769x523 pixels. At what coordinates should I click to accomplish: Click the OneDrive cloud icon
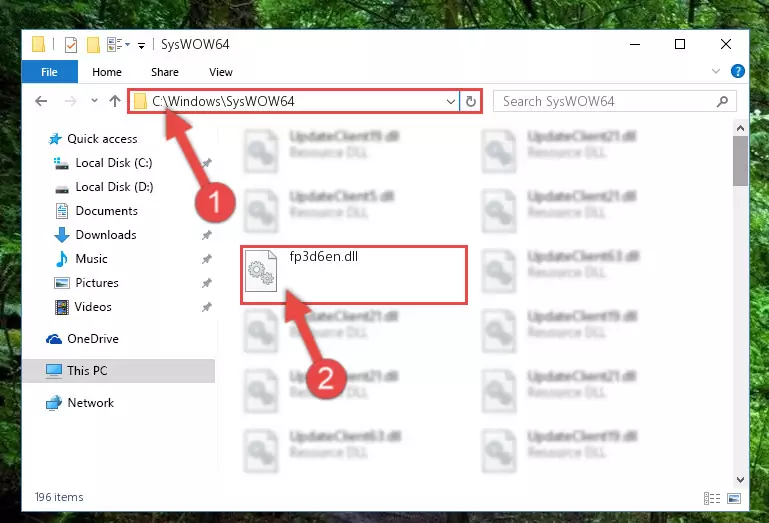tap(54, 339)
